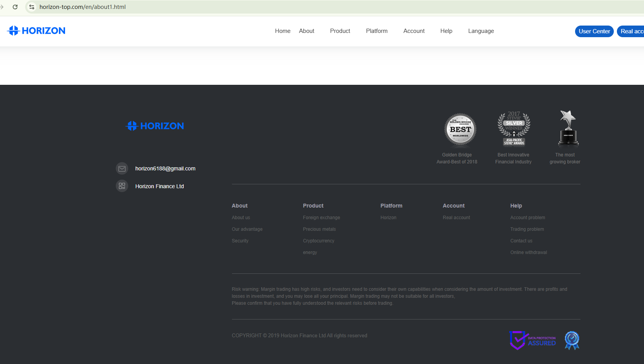Image resolution: width=644 pixels, height=364 pixels.
Task: Click the star trophy award image
Action: 568,129
